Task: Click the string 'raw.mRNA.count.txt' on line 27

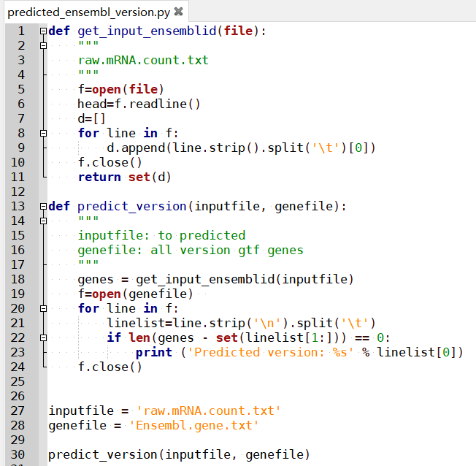Action: pos(208,410)
